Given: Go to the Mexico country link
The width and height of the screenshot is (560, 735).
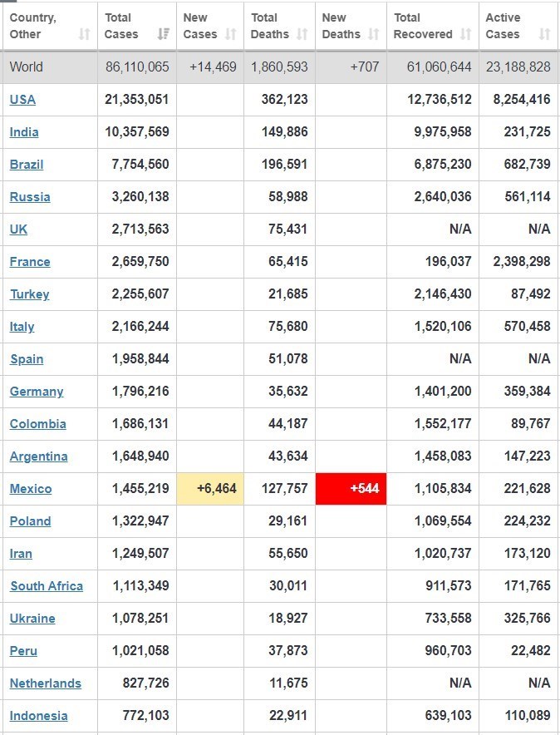Looking at the screenshot, I should [31, 489].
